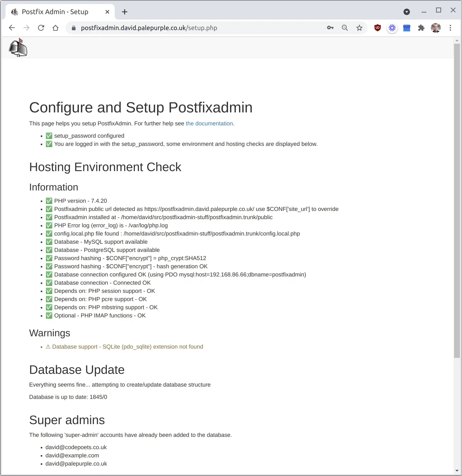The width and height of the screenshot is (462, 476).
Task: Select the Postfix Admin - Setup tab
Action: click(x=55, y=12)
